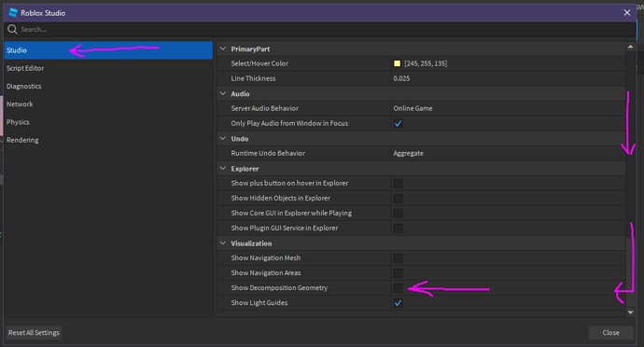This screenshot has width=644, height=347.
Task: Focus the settings search field
Action: (x=320, y=29)
